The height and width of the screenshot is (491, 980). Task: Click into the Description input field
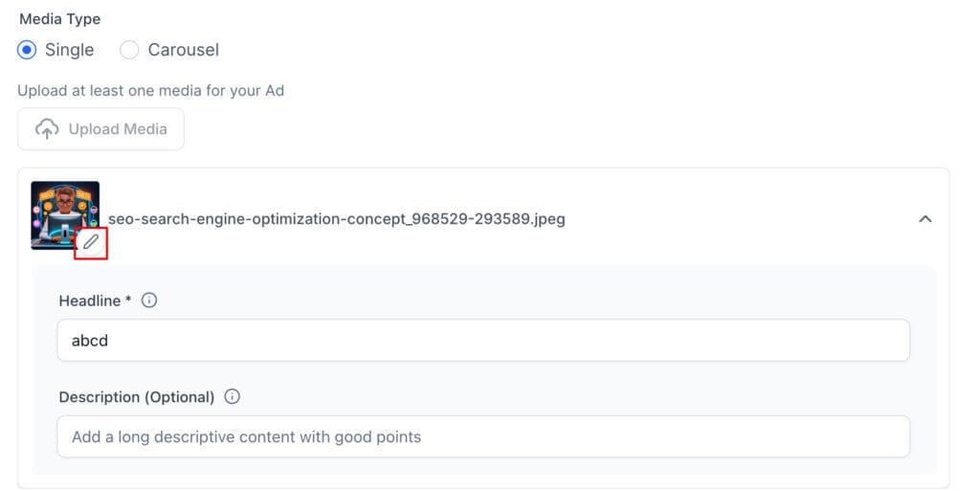pos(483,436)
